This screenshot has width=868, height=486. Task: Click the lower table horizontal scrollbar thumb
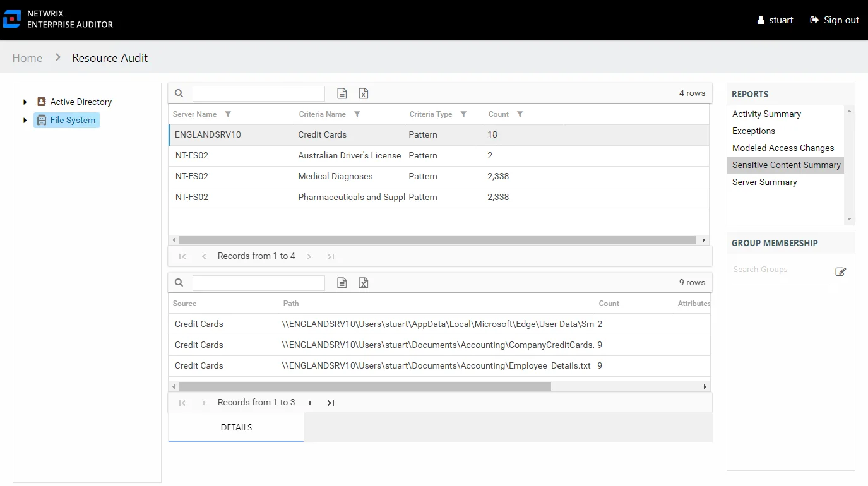(x=365, y=386)
